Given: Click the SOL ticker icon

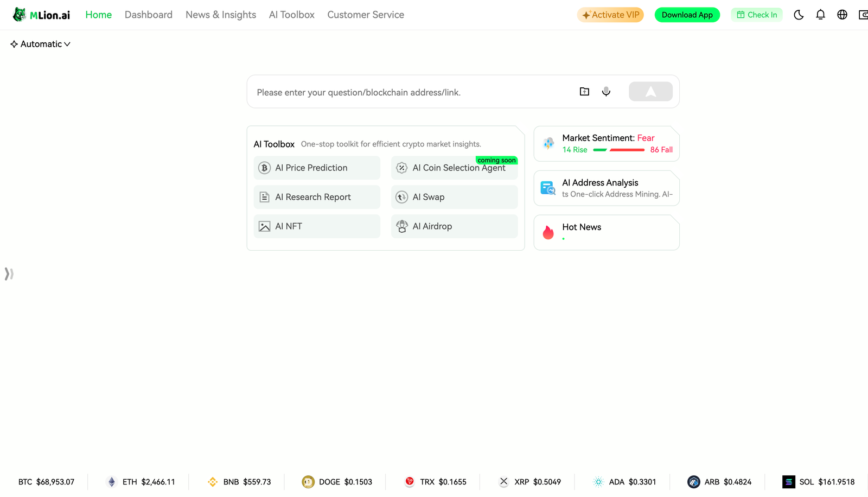Looking at the screenshot, I should [789, 482].
